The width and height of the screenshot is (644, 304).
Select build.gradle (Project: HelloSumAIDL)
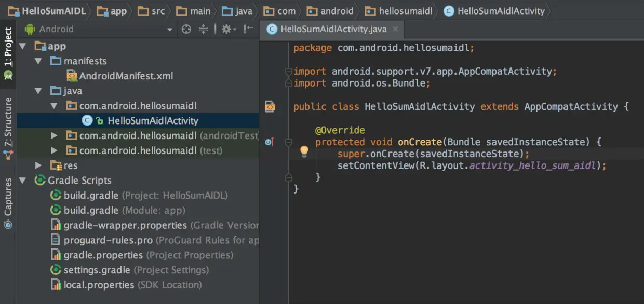click(145, 196)
